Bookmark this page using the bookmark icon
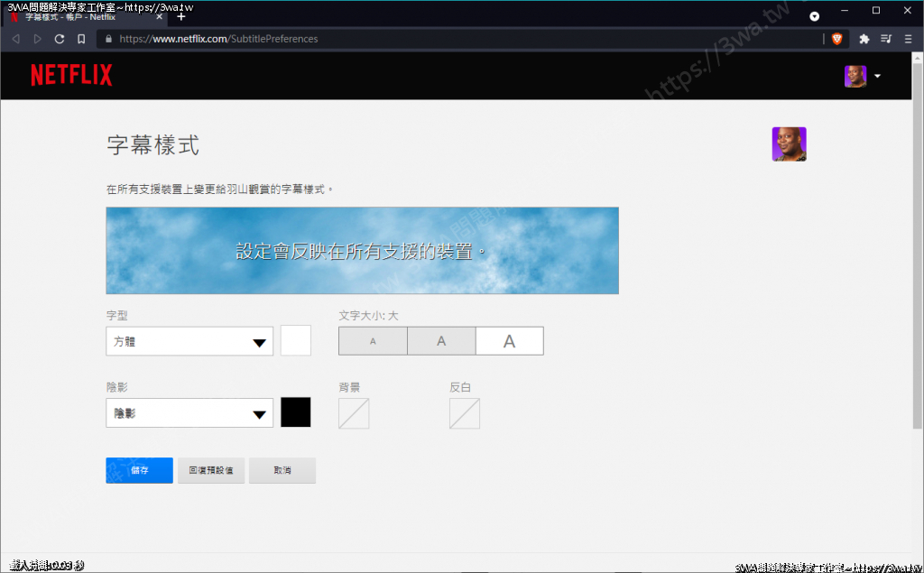 [81, 39]
